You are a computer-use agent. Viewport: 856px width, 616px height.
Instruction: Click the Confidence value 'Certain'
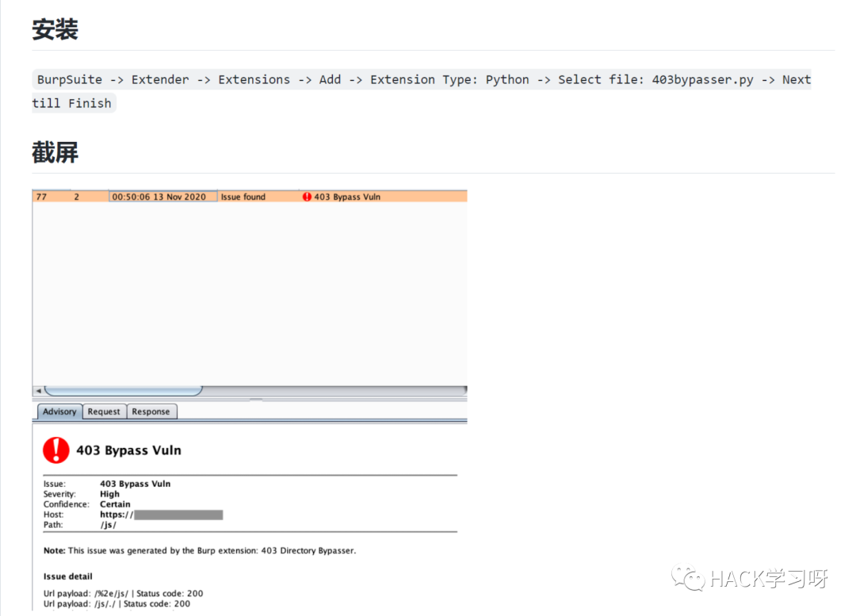point(115,504)
